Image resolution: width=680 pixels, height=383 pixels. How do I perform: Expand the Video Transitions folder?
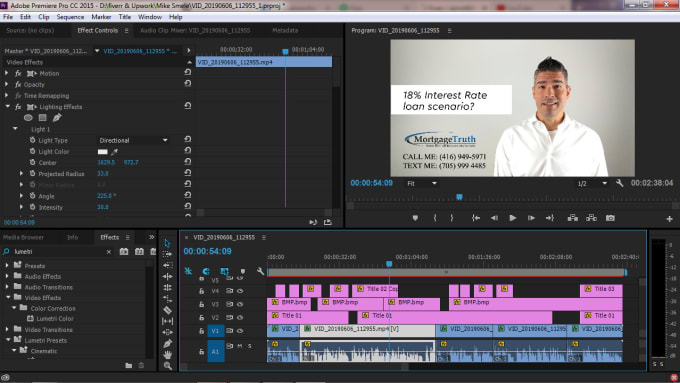7,330
